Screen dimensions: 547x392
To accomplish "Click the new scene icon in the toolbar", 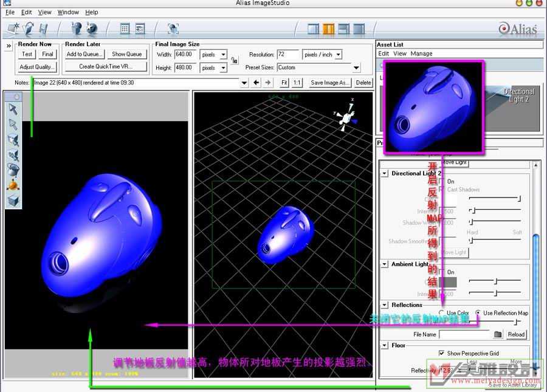I will coord(15,29).
